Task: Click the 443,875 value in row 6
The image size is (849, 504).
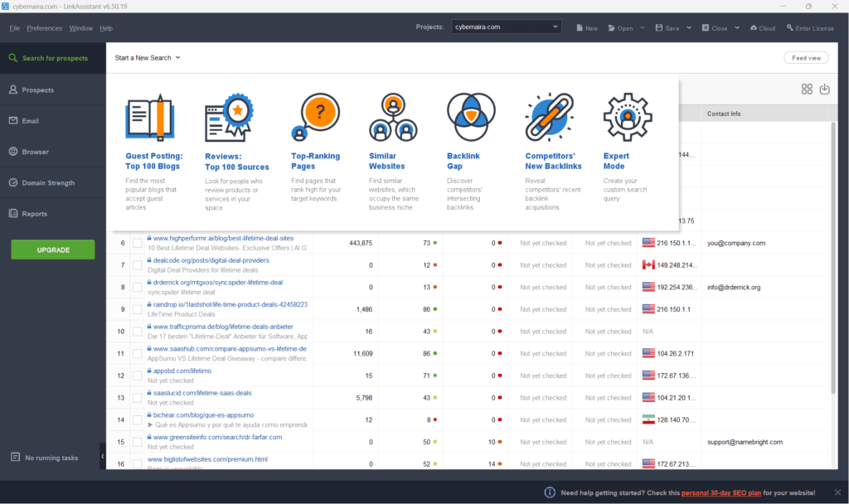Action: point(361,243)
